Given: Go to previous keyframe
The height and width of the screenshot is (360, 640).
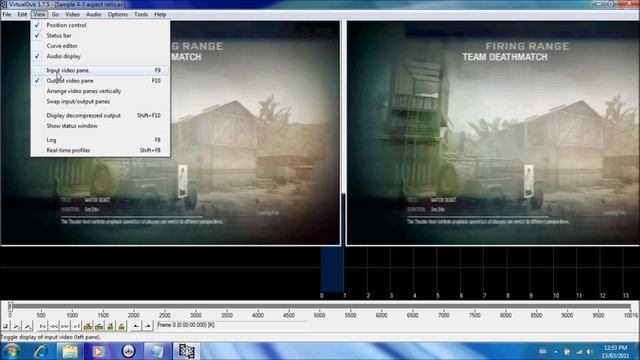Looking at the screenshot, I should click(x=88, y=326).
